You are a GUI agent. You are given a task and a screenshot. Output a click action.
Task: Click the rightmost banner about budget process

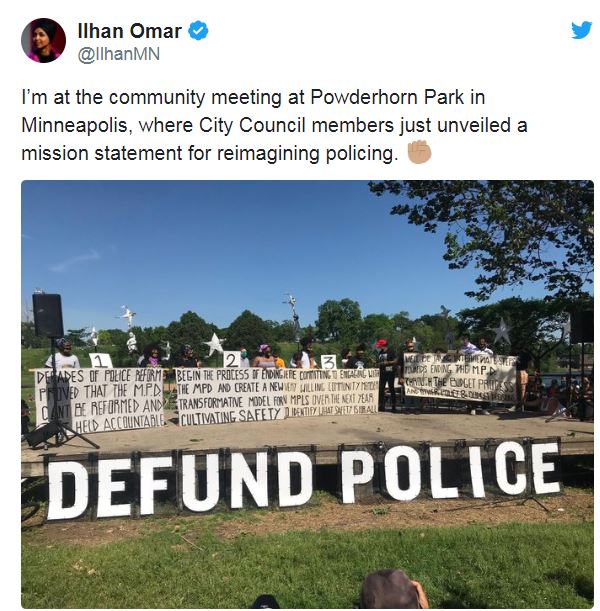pos(461,378)
